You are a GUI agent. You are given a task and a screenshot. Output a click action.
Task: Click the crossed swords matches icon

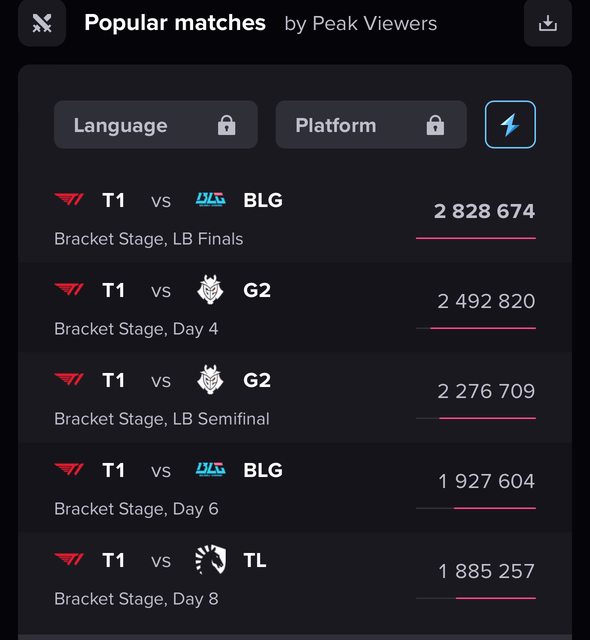click(x=42, y=23)
